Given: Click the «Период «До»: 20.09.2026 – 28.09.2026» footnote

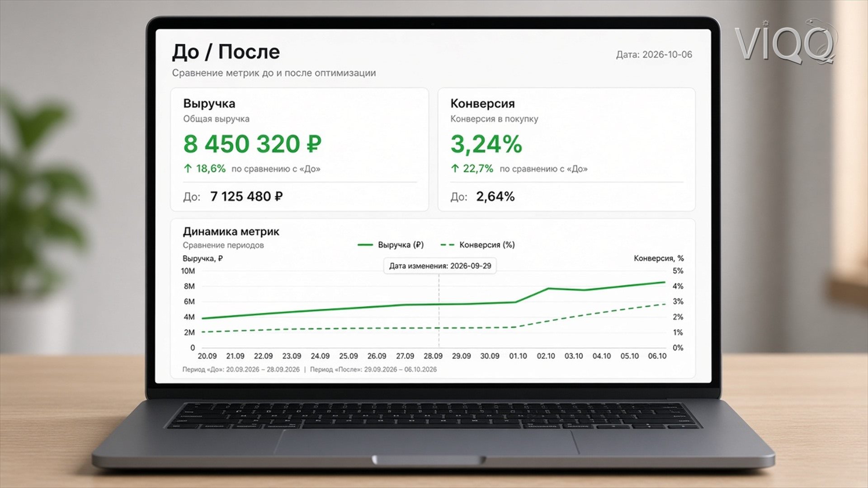Looking at the screenshot, I should coord(241,370).
